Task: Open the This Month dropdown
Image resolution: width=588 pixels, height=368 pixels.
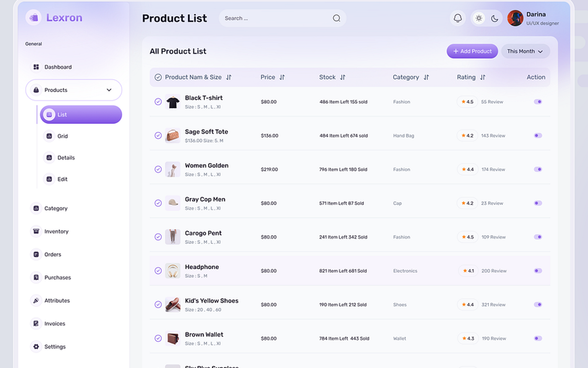Action: [525, 52]
